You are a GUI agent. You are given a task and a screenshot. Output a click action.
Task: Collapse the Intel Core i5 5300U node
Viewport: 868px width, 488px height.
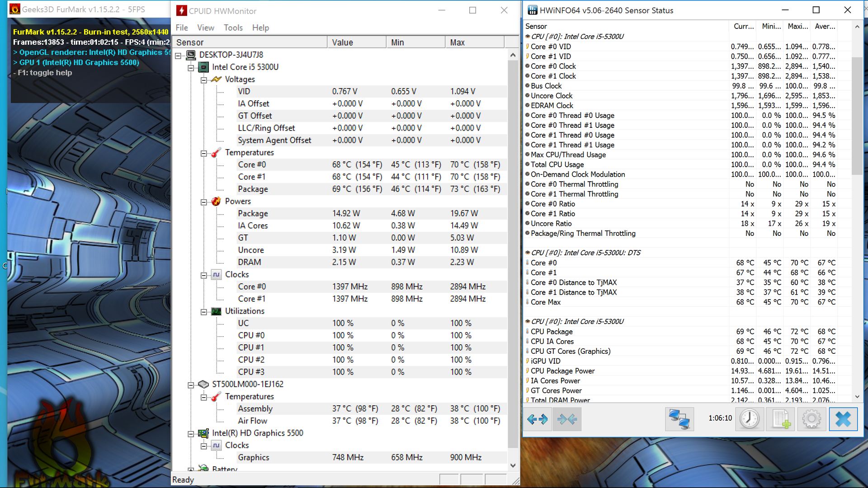(191, 68)
